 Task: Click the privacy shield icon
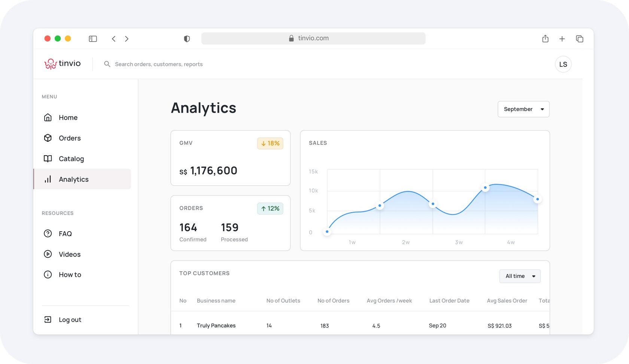tap(187, 39)
